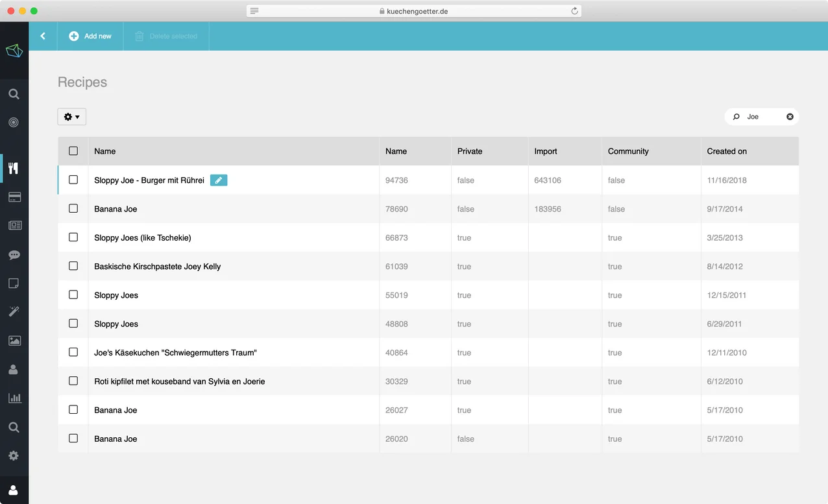
Task: Click the credit card icon in the sidebar
Action: pyautogui.click(x=14, y=197)
